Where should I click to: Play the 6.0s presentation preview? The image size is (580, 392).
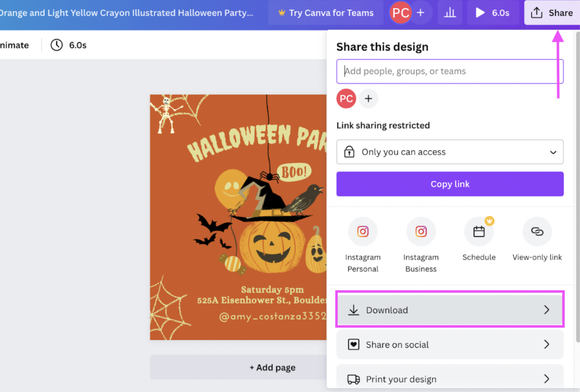493,13
